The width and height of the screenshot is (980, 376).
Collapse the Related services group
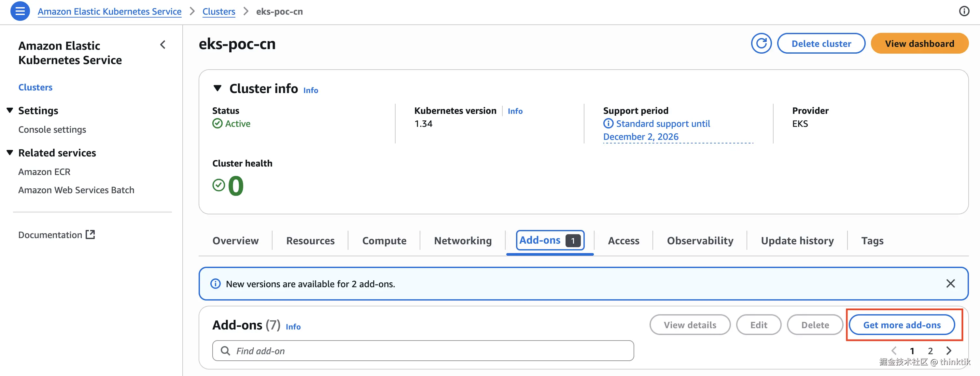(10, 153)
